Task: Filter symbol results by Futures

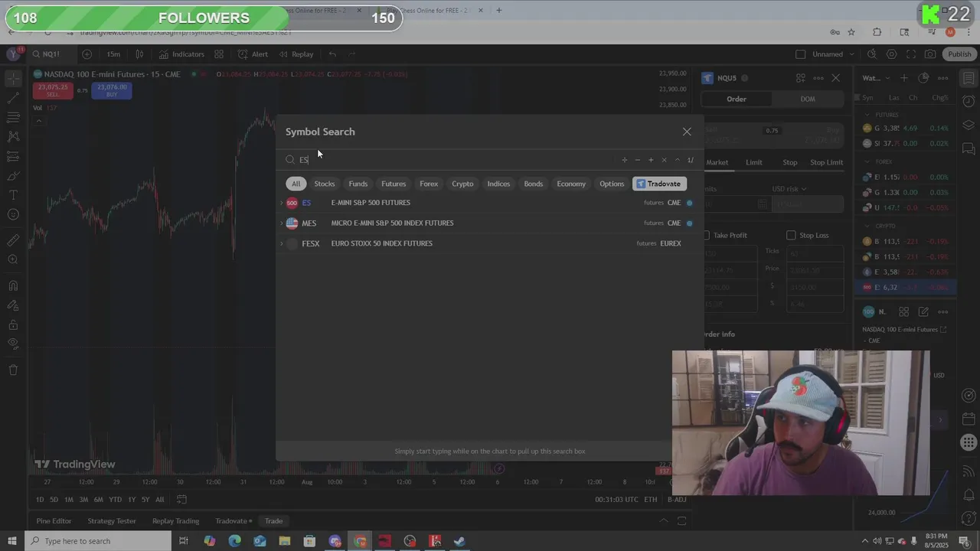Action: [394, 184]
